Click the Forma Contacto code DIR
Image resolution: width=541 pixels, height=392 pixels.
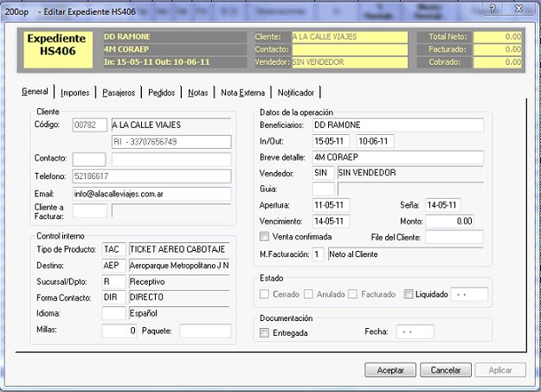tap(114, 297)
